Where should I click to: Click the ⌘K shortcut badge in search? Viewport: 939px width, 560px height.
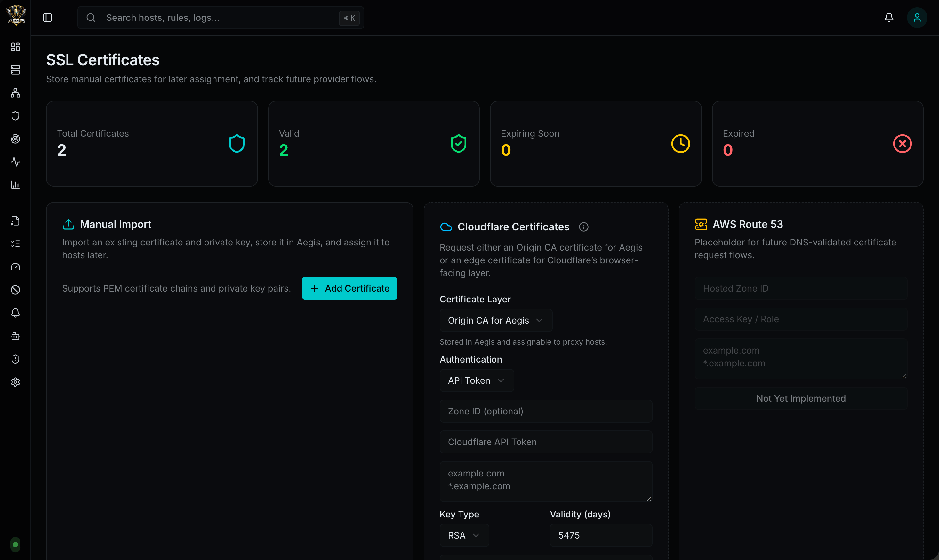coord(349,18)
